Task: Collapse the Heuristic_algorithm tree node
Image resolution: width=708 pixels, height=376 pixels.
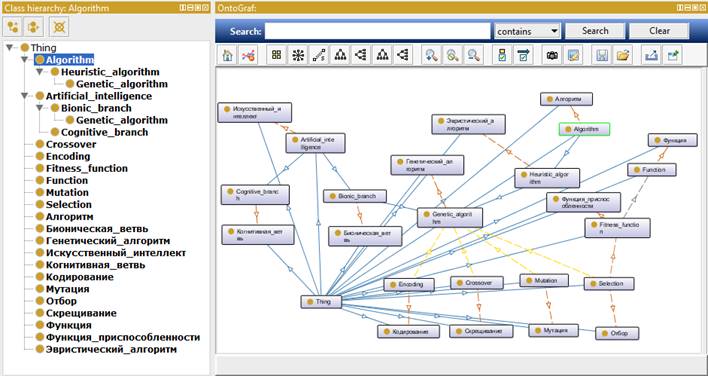Action: click(40, 72)
